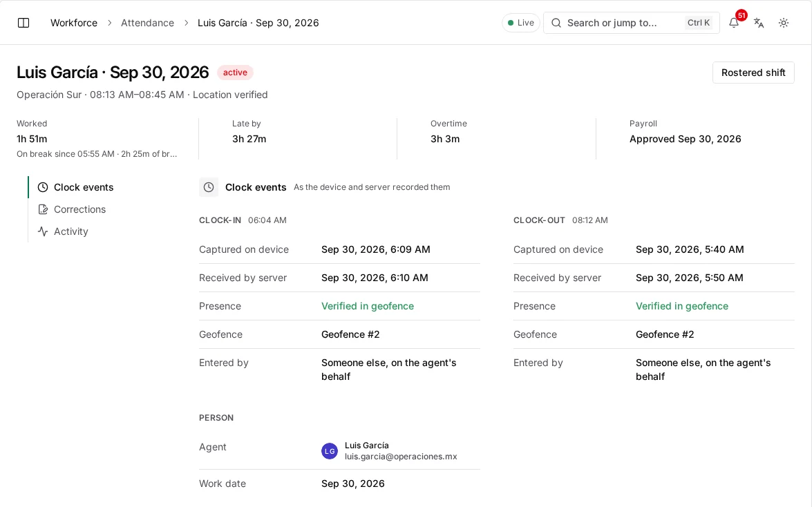
Task: Click Operación Sur shift subtitle line
Action: (x=142, y=95)
